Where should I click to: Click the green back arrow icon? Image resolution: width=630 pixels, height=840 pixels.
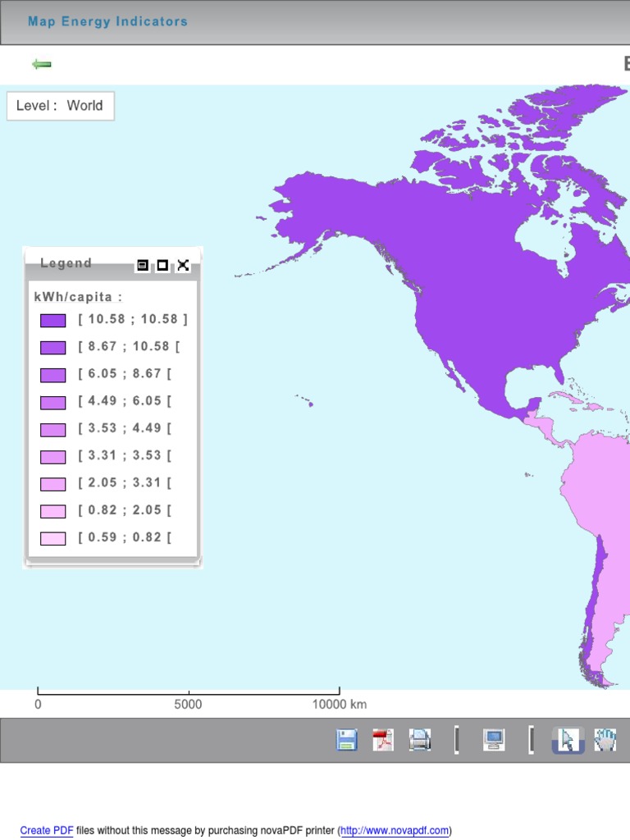point(41,64)
